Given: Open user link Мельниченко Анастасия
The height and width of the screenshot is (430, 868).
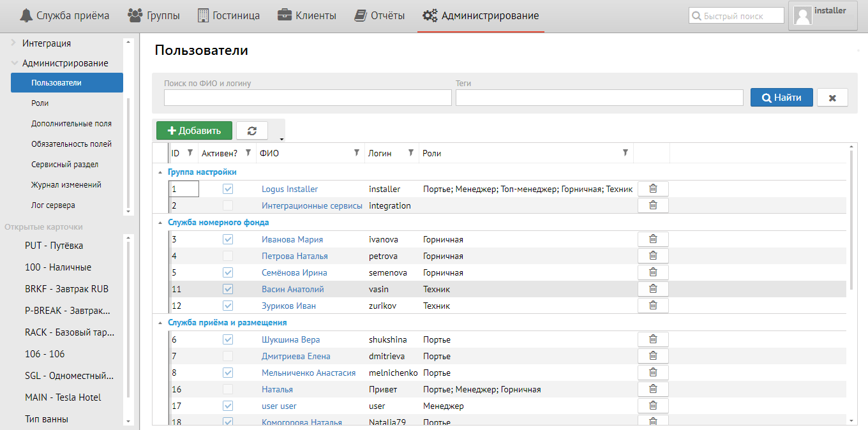Looking at the screenshot, I should [308, 373].
